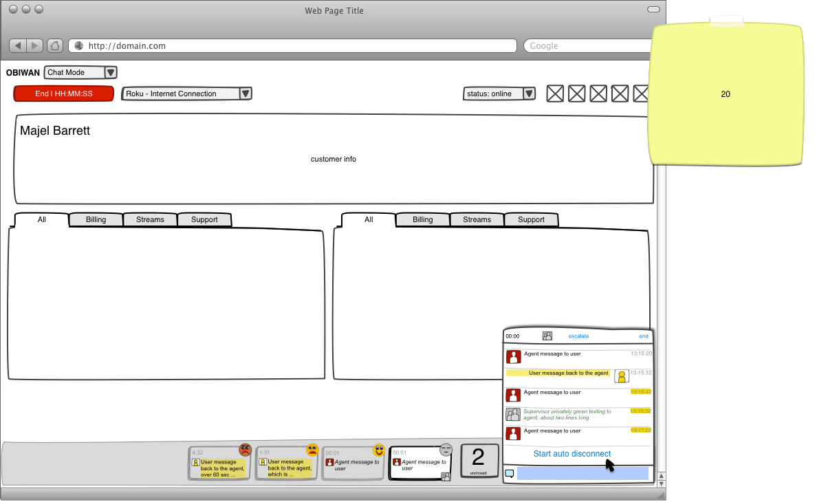This screenshot has height=504, width=817.
Task: Click the scrollbar down arrow
Action: coord(661,483)
